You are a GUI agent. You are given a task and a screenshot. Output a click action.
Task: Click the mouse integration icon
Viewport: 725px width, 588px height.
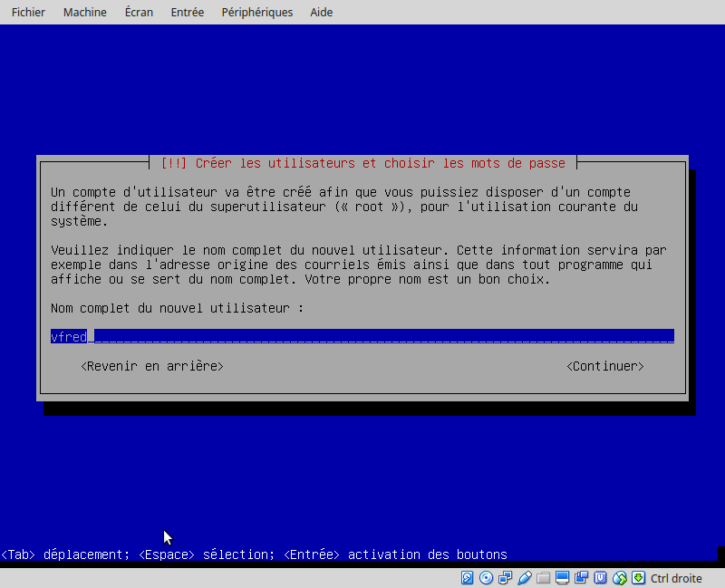620,578
